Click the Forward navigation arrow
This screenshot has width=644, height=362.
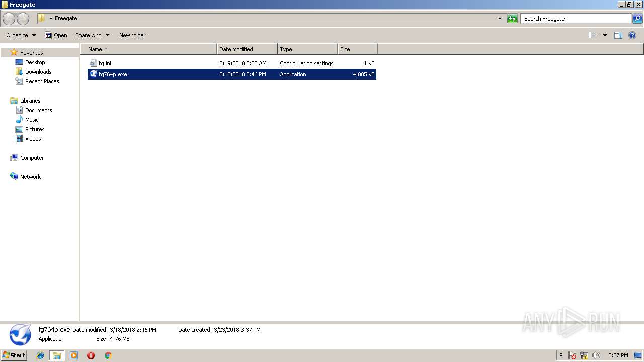[x=23, y=19]
